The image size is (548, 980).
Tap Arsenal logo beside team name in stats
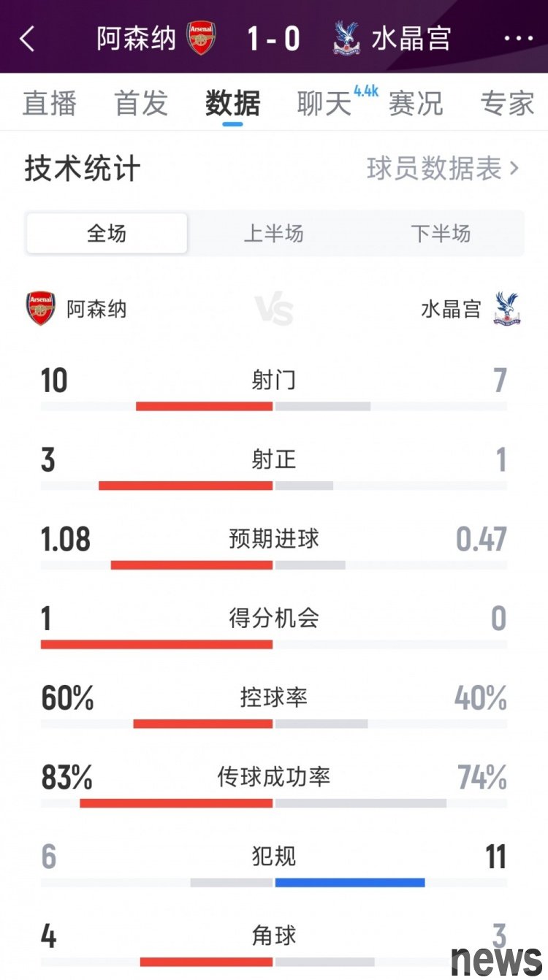(41, 308)
